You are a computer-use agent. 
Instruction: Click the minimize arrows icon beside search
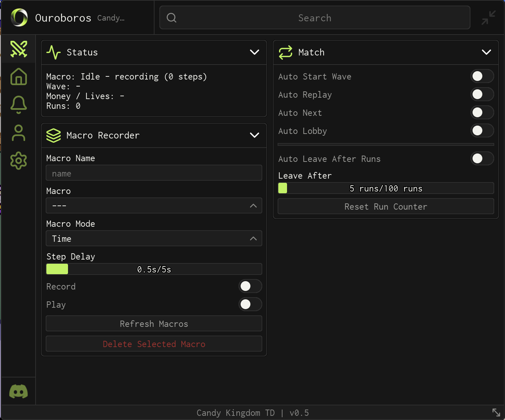(x=488, y=17)
